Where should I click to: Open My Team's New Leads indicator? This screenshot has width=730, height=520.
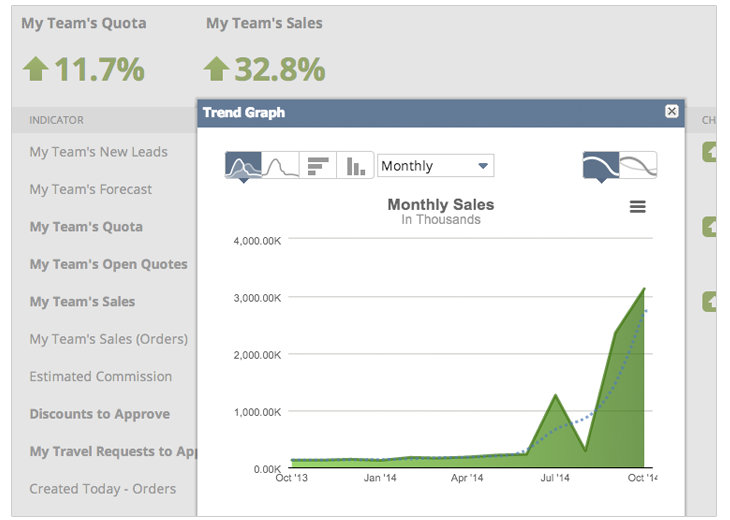98,152
